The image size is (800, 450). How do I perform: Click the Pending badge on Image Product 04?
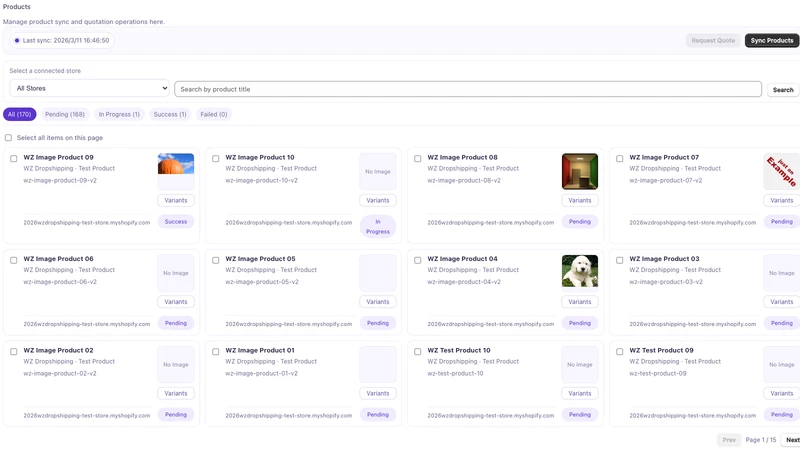click(580, 323)
